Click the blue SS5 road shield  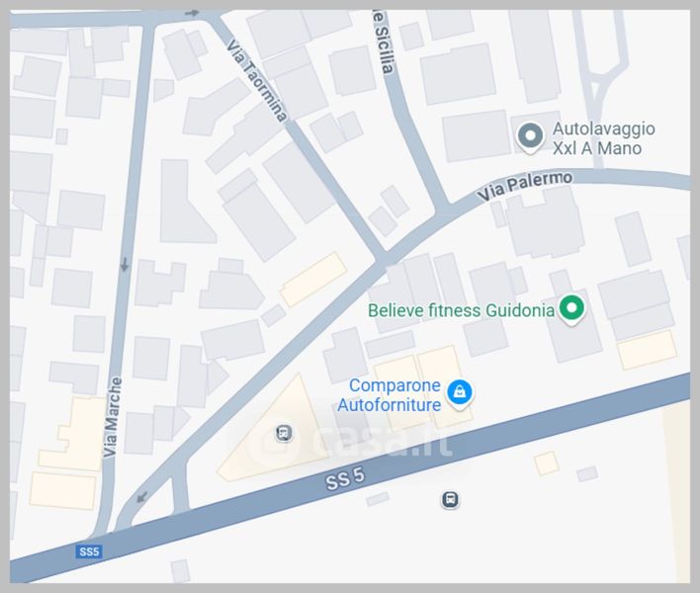tap(89, 551)
